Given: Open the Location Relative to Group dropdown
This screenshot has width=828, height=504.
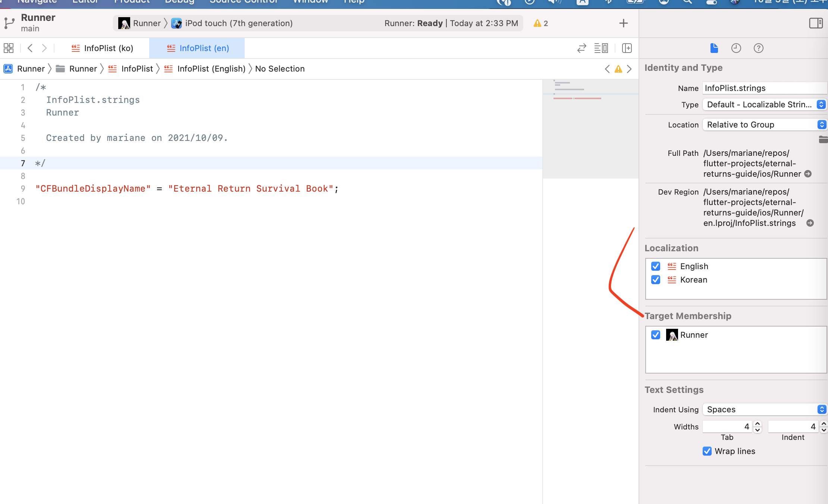Looking at the screenshot, I should [764, 125].
